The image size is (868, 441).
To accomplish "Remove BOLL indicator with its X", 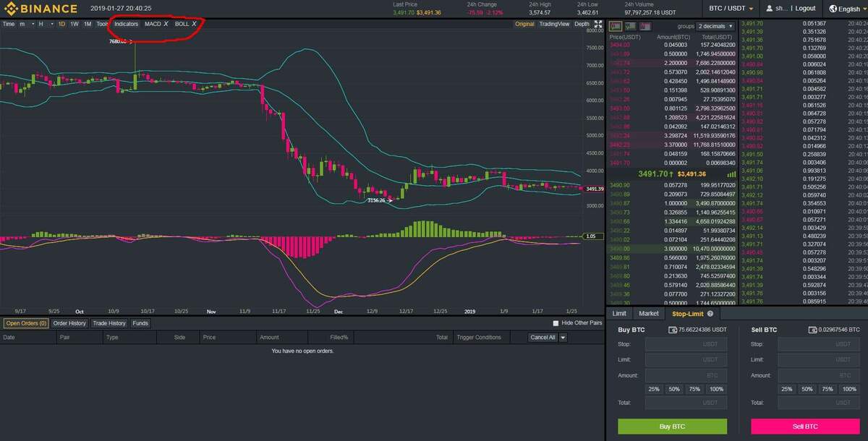I will (194, 24).
